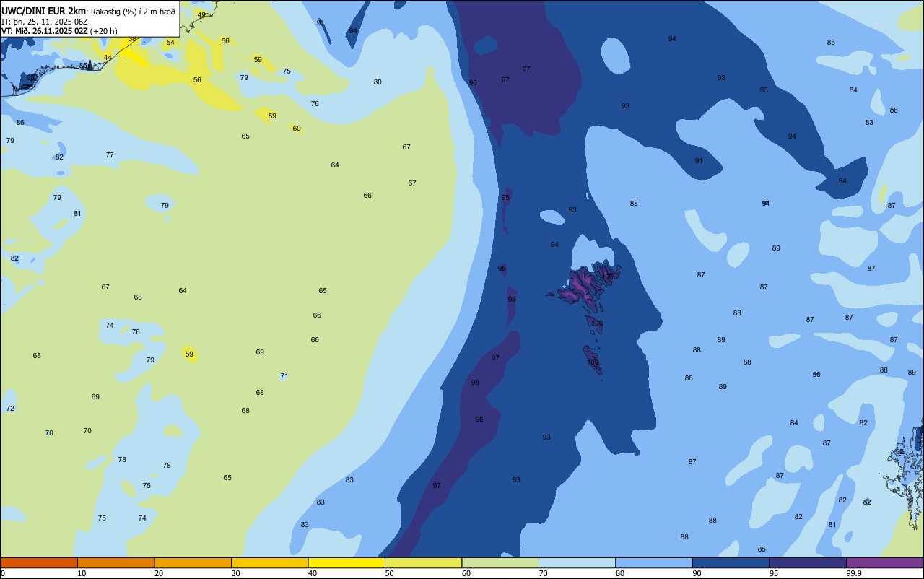Click the legend tick label '95'
Image resolution: width=924 pixels, height=579 pixels.
[x=774, y=573]
